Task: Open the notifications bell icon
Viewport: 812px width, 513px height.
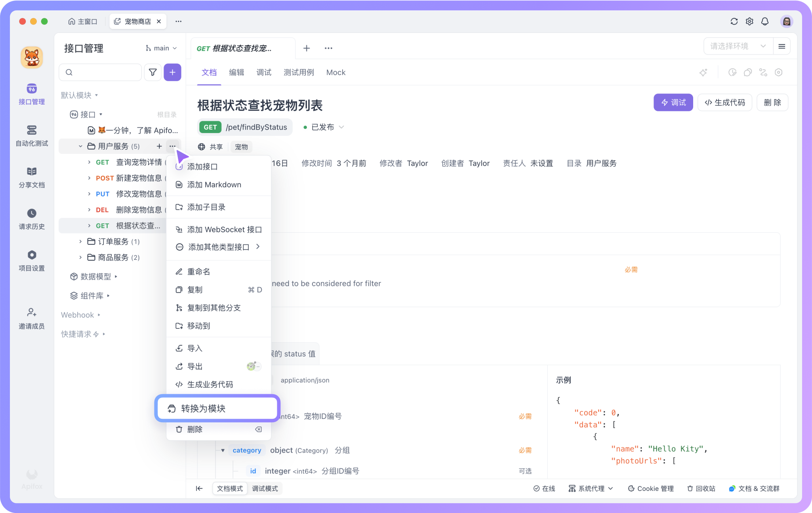Action: (765, 21)
